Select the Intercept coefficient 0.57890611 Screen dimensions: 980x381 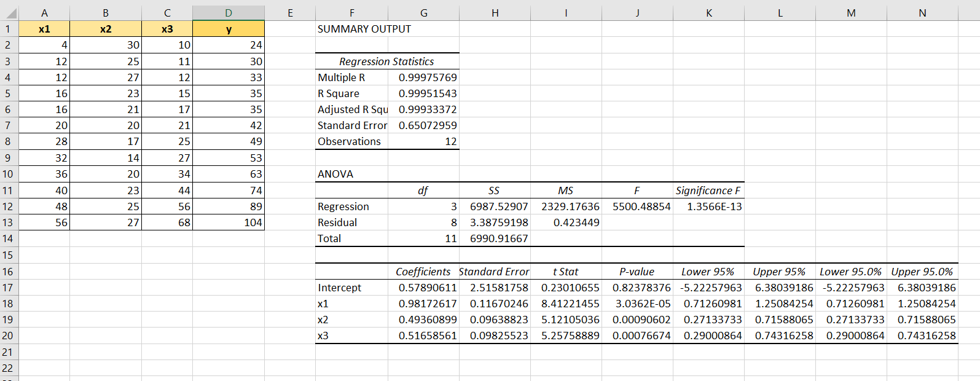(427, 288)
